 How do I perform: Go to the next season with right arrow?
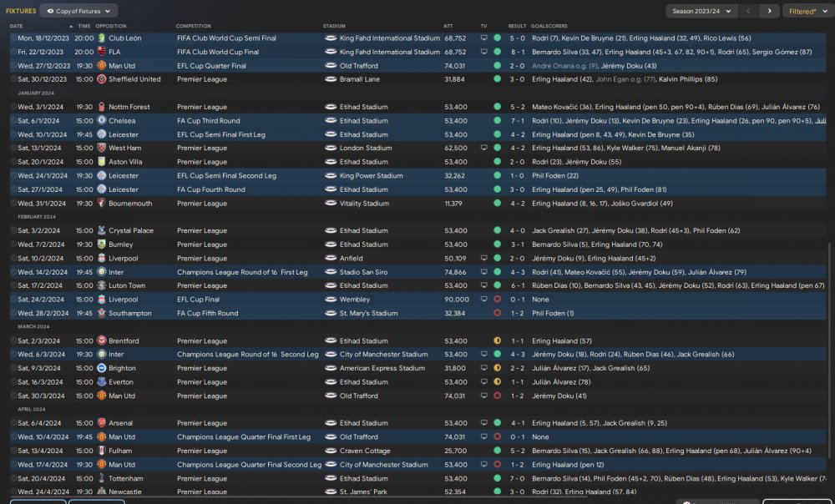tap(769, 11)
